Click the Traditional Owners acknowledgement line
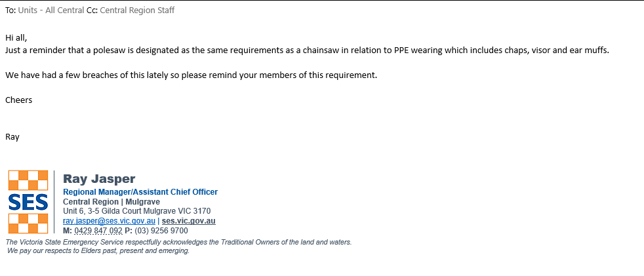The image size is (644, 276). 178,242
